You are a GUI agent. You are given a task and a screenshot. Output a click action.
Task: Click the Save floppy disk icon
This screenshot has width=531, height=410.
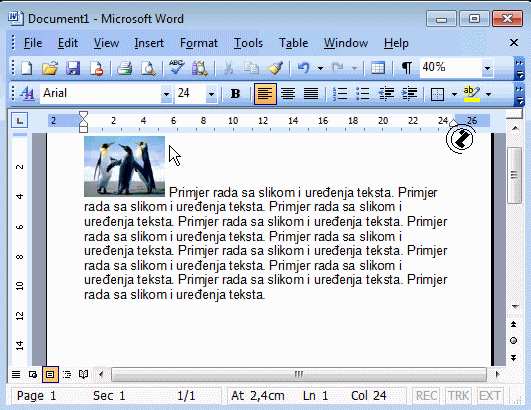pyautogui.click(x=73, y=68)
